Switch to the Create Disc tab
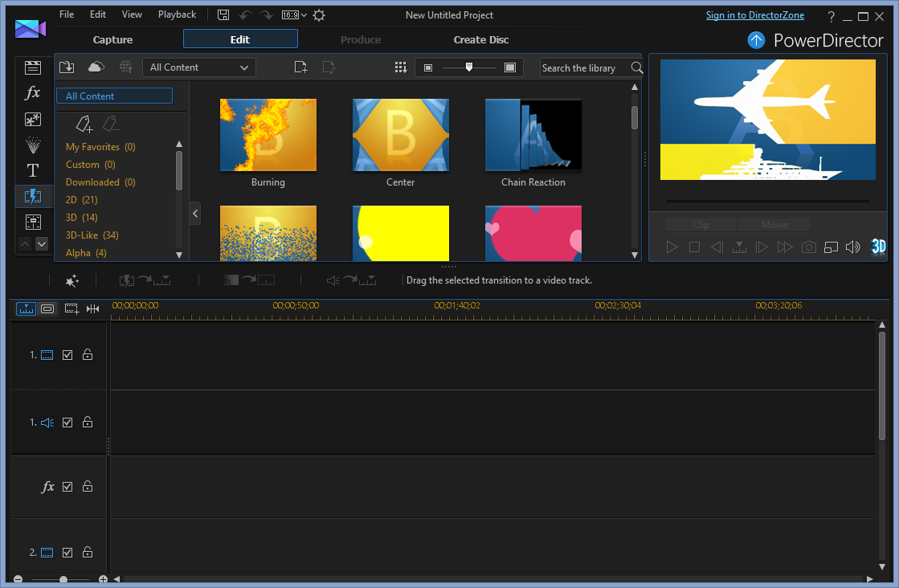The image size is (899, 588). point(481,39)
